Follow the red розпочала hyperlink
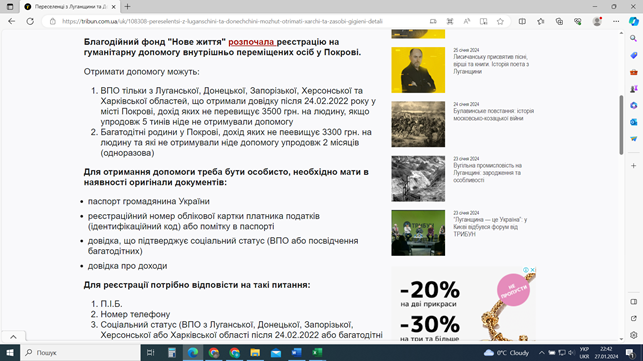This screenshot has width=643, height=361. point(251,42)
